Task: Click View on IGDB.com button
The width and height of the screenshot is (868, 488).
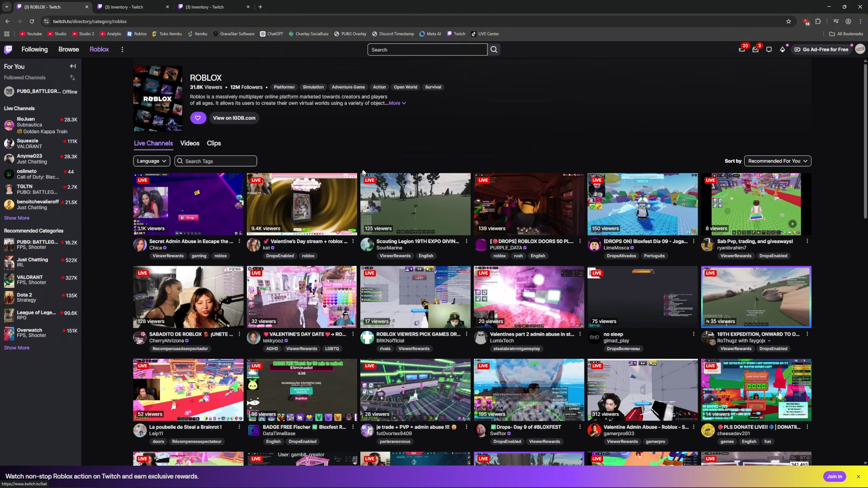Action: click(x=234, y=118)
